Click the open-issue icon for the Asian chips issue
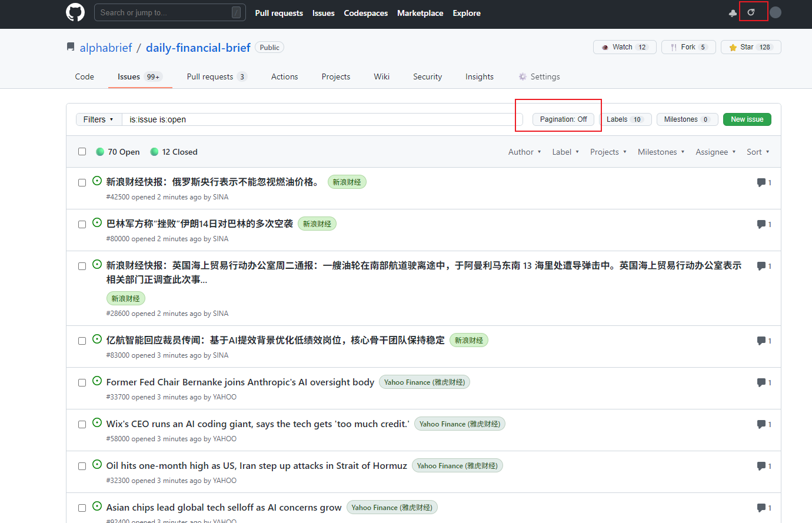The width and height of the screenshot is (812, 523). (97, 507)
